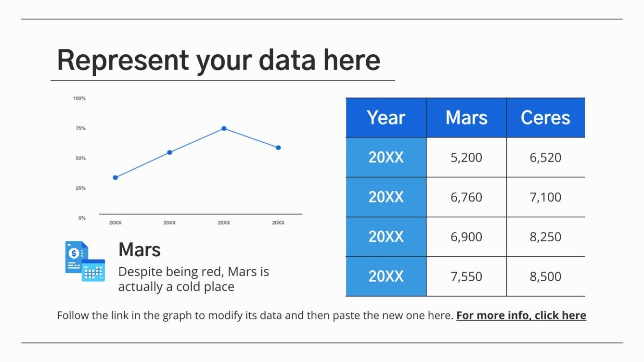The width and height of the screenshot is (644, 362).
Task: Click the table cell containing 7,100
Action: (x=545, y=197)
